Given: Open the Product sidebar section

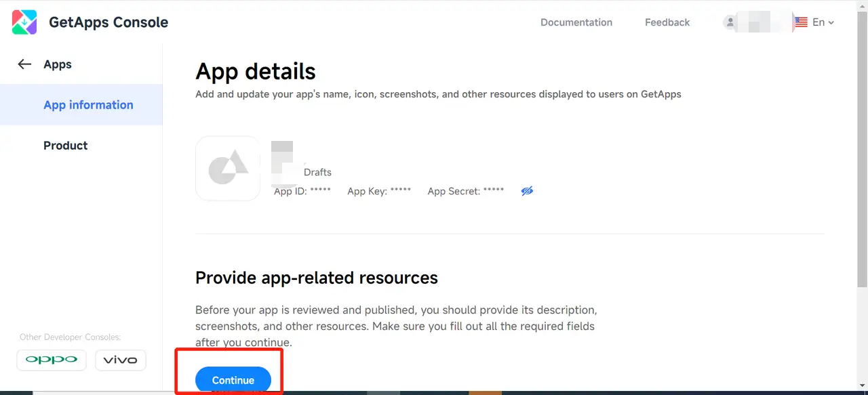Looking at the screenshot, I should coord(66,146).
